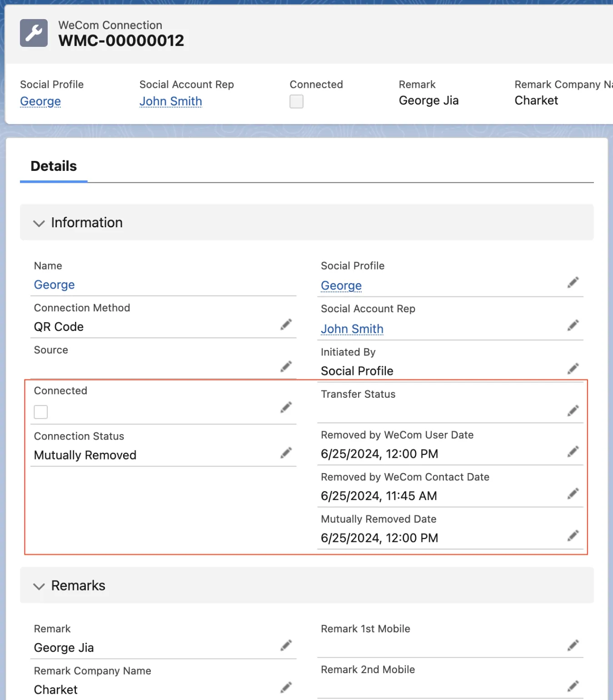The height and width of the screenshot is (700, 613).
Task: Open John Smith link in header
Action: 170,101
